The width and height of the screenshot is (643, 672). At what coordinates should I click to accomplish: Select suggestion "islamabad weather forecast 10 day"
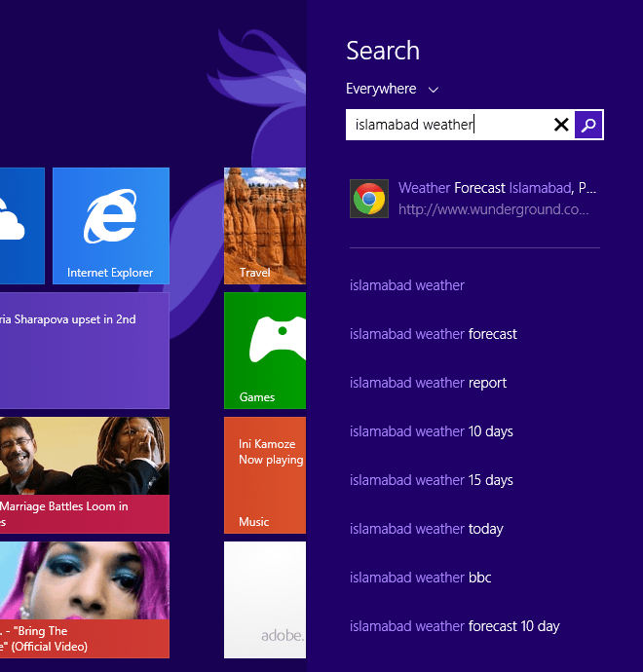(455, 626)
